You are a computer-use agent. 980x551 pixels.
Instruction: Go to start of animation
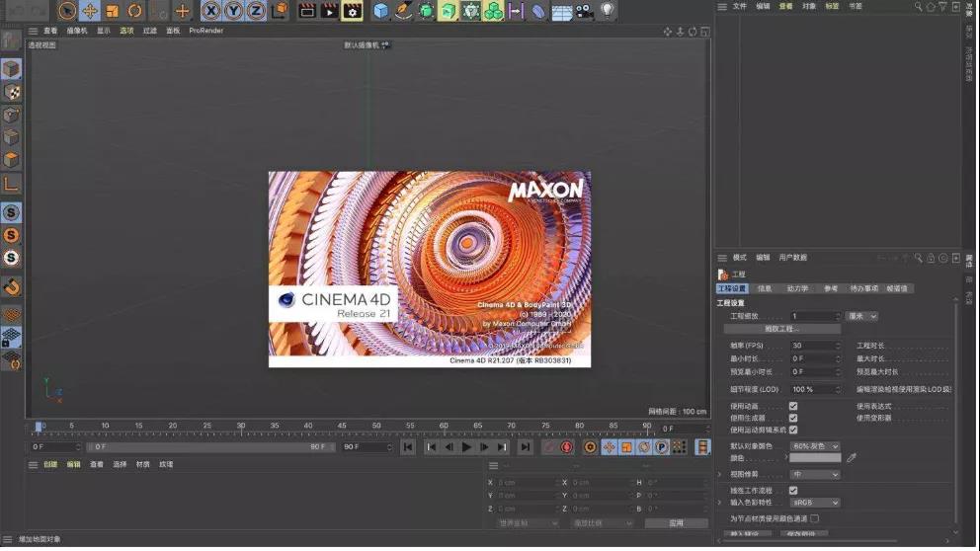pyautogui.click(x=407, y=447)
